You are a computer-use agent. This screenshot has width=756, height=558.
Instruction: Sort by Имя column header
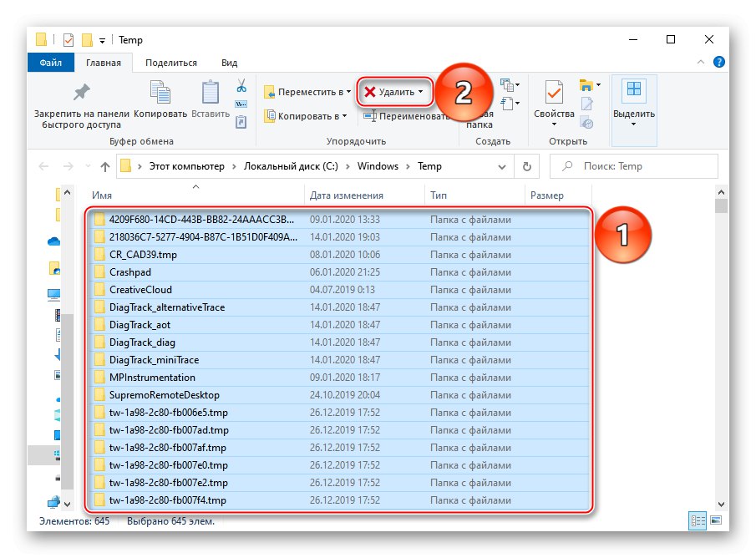pyautogui.click(x=195, y=195)
